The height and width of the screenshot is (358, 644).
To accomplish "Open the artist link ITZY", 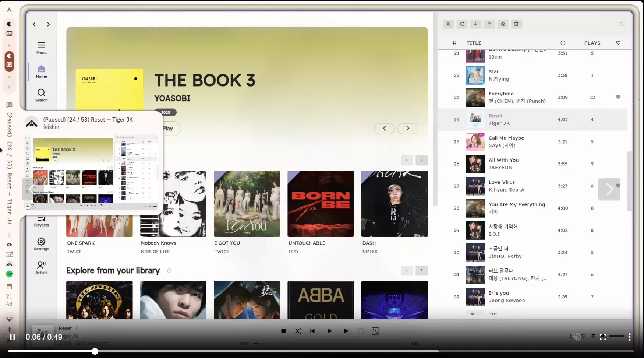I will (294, 252).
